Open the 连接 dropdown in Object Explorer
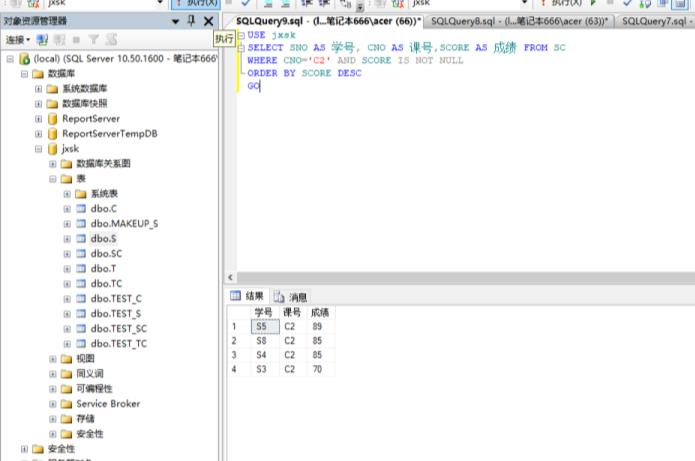 18,40
